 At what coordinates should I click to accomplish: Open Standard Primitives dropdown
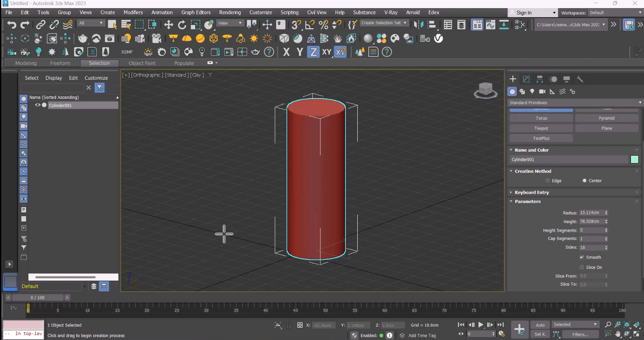click(575, 103)
